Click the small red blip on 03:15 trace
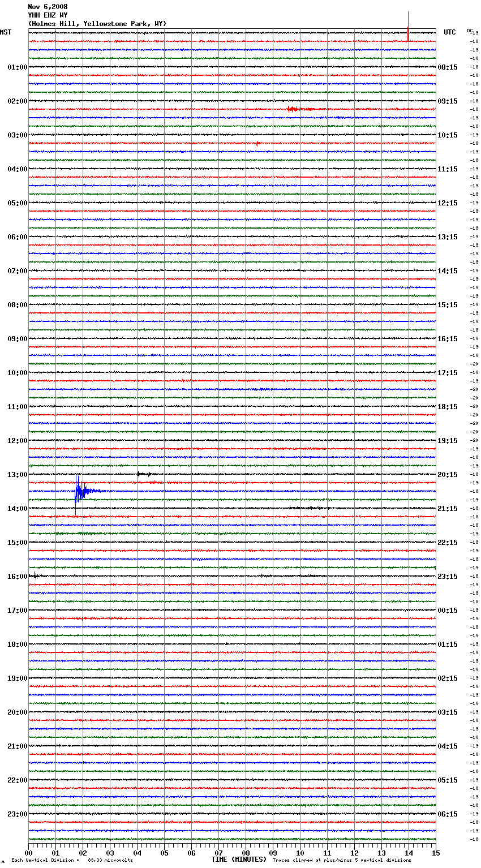This screenshot has height=868, width=481. click(257, 143)
